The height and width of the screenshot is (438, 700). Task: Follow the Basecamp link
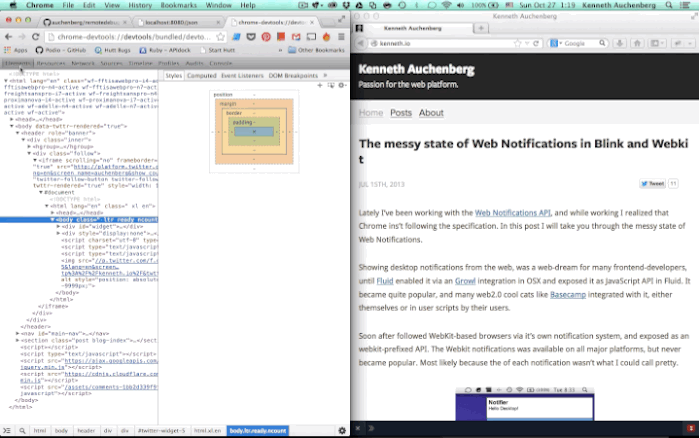(x=568, y=295)
